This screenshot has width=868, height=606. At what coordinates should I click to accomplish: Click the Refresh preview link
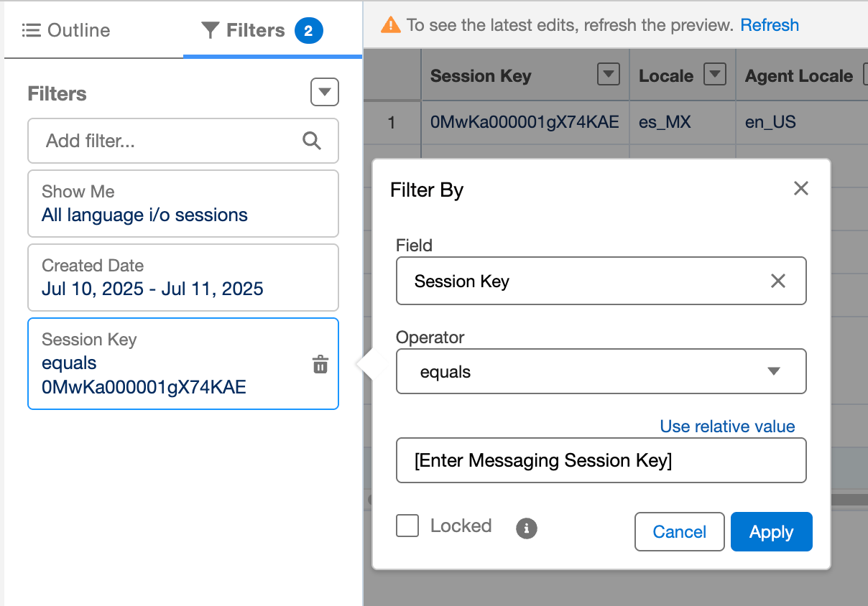[770, 25]
